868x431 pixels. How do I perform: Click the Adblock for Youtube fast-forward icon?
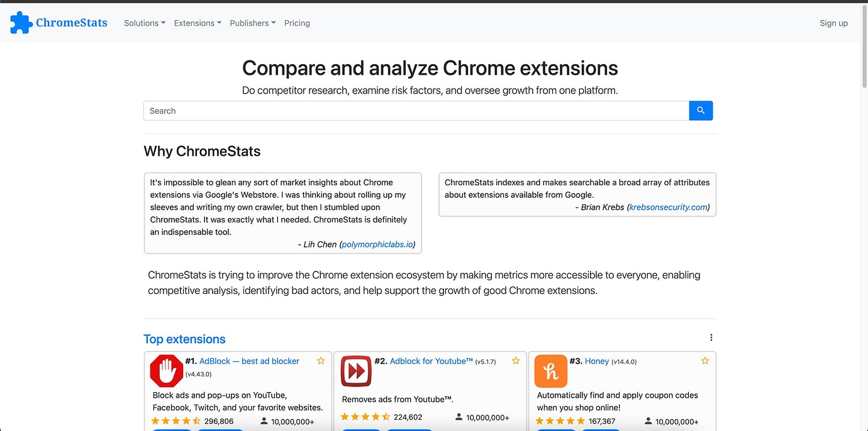(x=355, y=371)
